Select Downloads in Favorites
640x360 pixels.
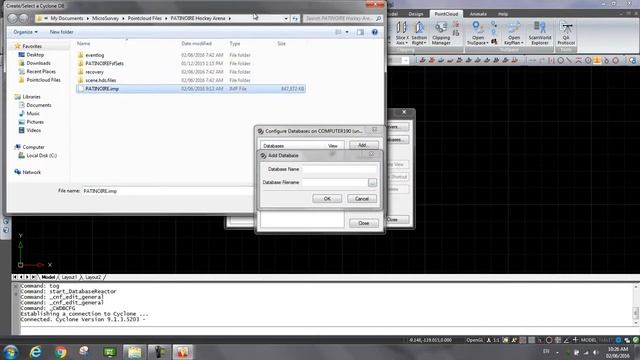pos(38,63)
